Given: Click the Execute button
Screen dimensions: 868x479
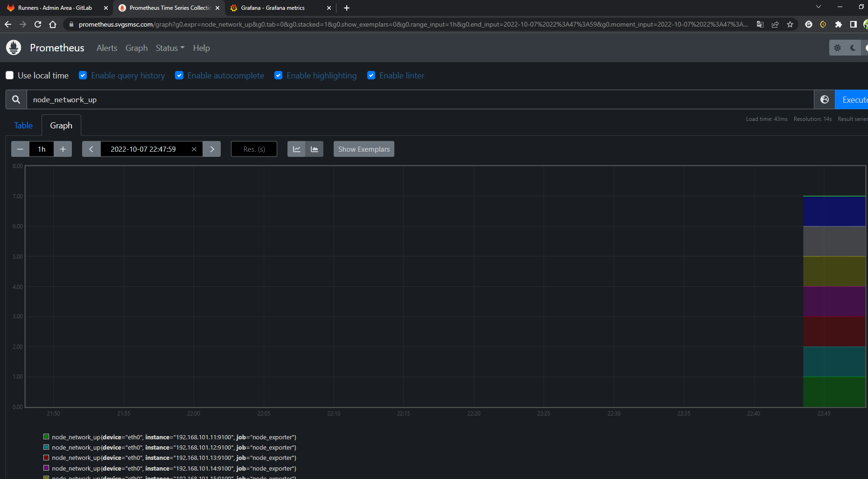Looking at the screenshot, I should point(854,99).
